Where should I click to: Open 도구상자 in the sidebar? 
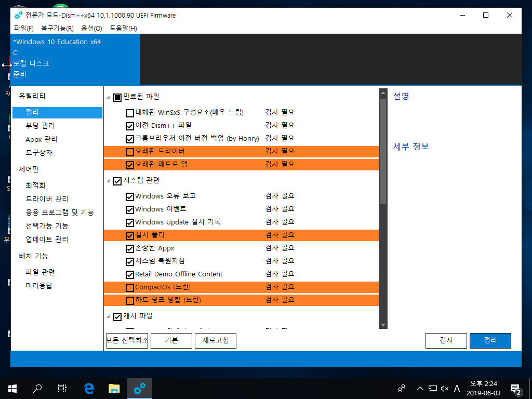pyautogui.click(x=39, y=153)
